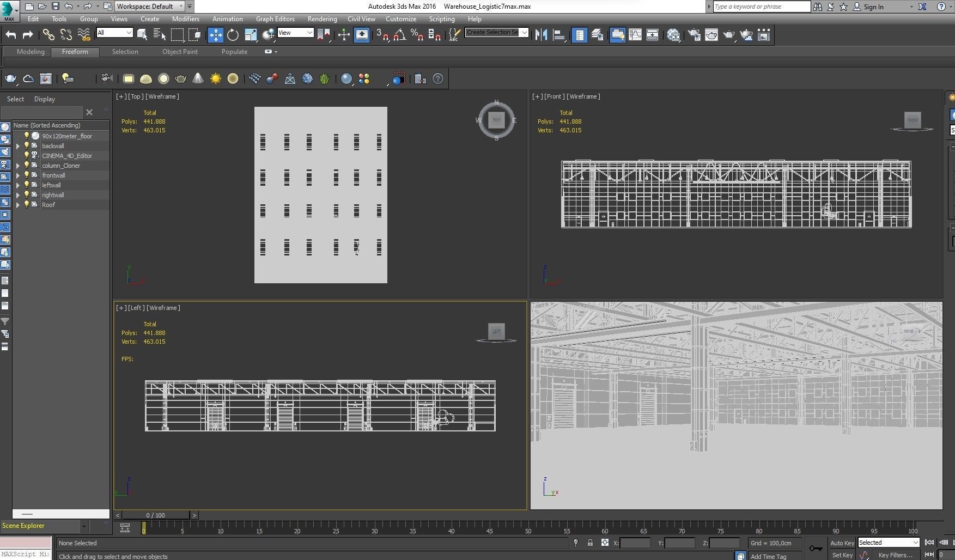Click the search binoculars icon

point(818,7)
